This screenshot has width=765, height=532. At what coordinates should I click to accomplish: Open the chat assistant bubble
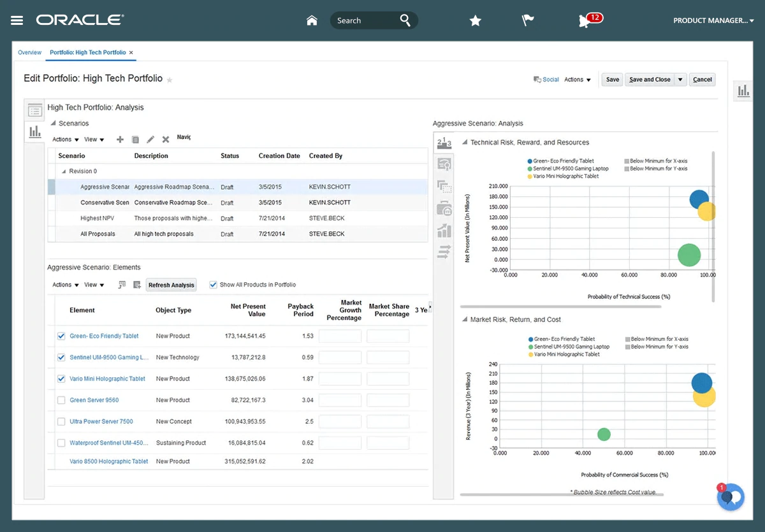(x=731, y=496)
